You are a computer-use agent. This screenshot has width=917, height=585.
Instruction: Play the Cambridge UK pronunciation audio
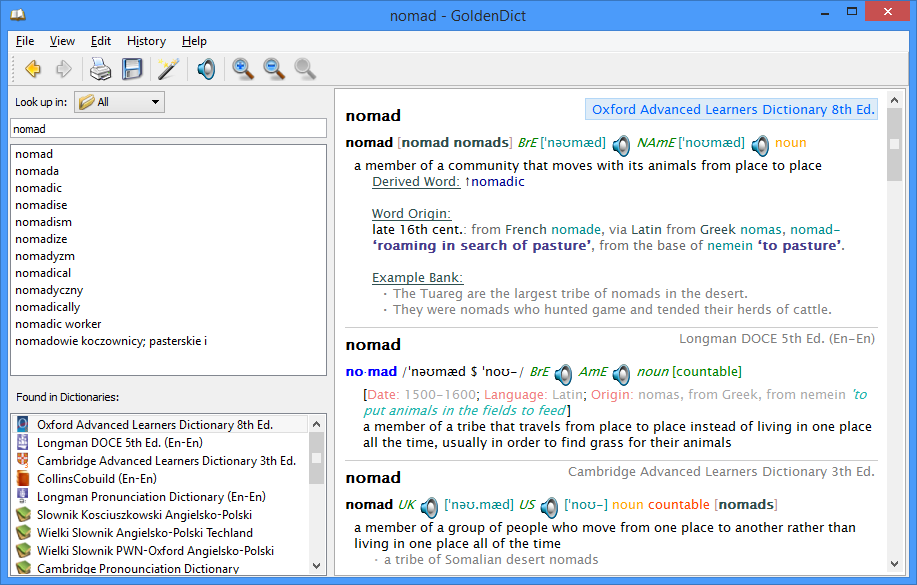(x=429, y=507)
